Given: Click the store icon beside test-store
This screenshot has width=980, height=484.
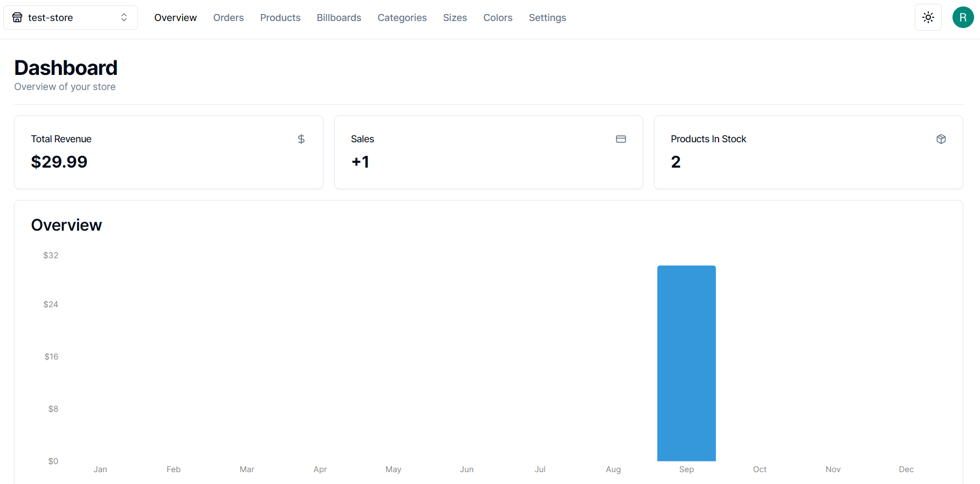Looking at the screenshot, I should 17,18.
